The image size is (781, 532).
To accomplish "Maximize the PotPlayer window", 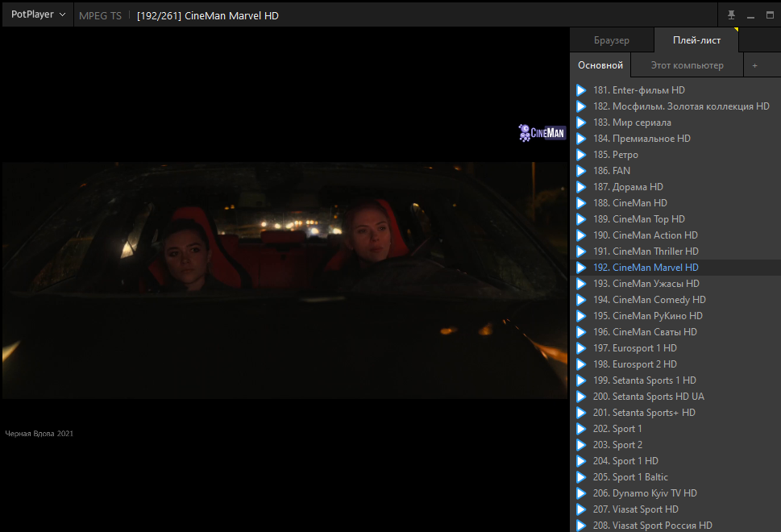I will point(770,15).
